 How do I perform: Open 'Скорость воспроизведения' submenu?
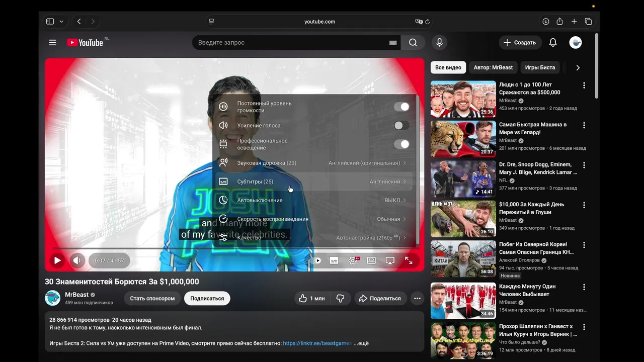pyautogui.click(x=315, y=219)
